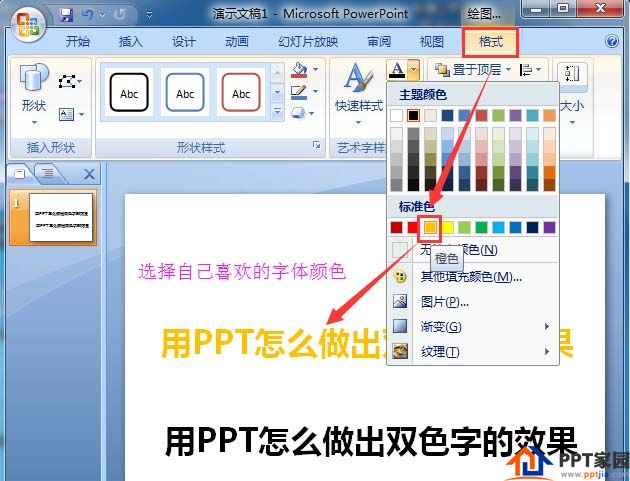Open the 开始 ribbon tab
The image size is (630, 481).
78,41
